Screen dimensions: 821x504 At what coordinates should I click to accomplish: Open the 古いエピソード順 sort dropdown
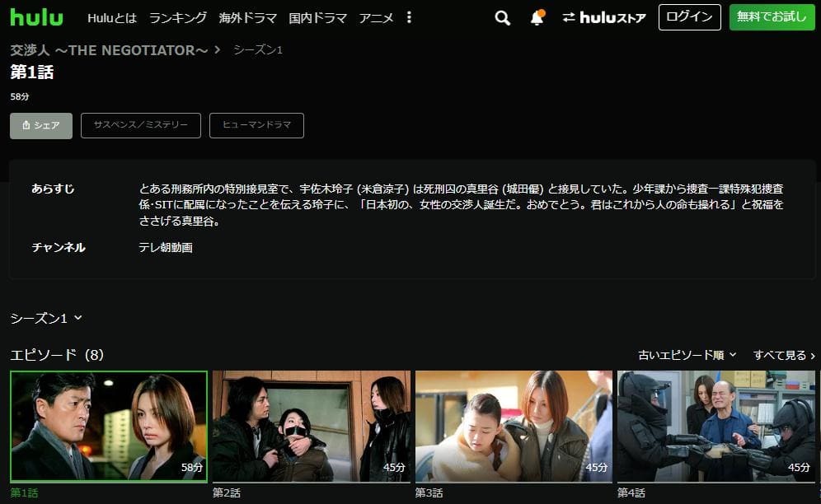point(687,355)
